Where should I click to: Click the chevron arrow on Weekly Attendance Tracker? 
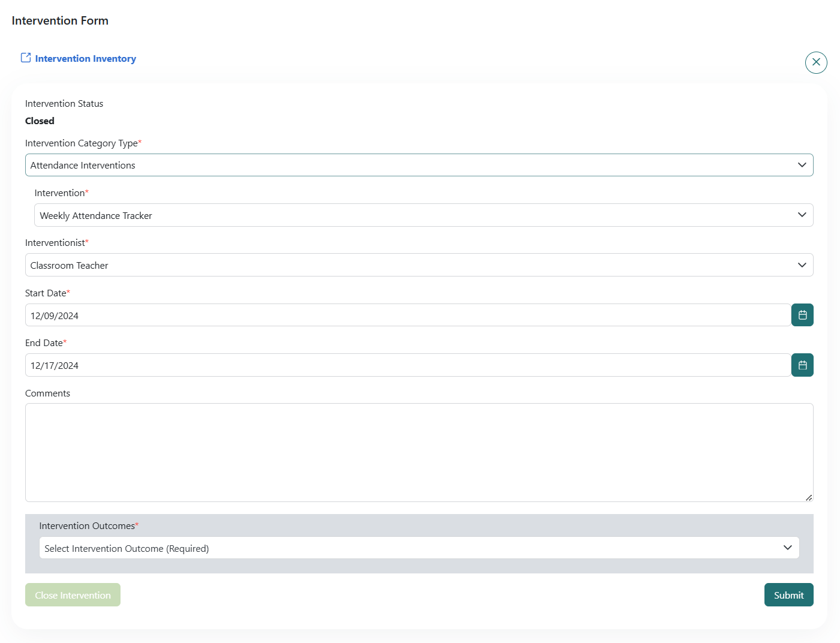point(802,215)
